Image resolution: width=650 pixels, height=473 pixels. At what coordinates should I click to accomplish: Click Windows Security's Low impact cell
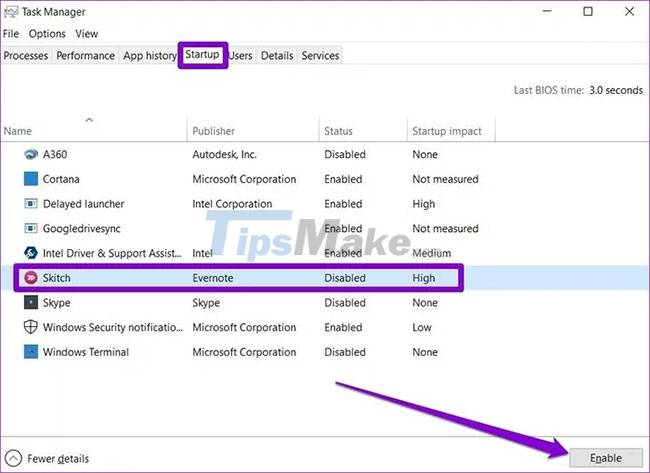422,327
